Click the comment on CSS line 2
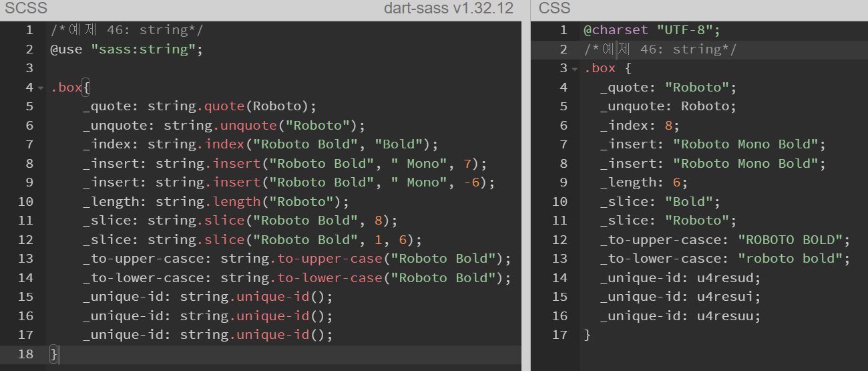Viewport: 868px width, 371px height. 660,49
